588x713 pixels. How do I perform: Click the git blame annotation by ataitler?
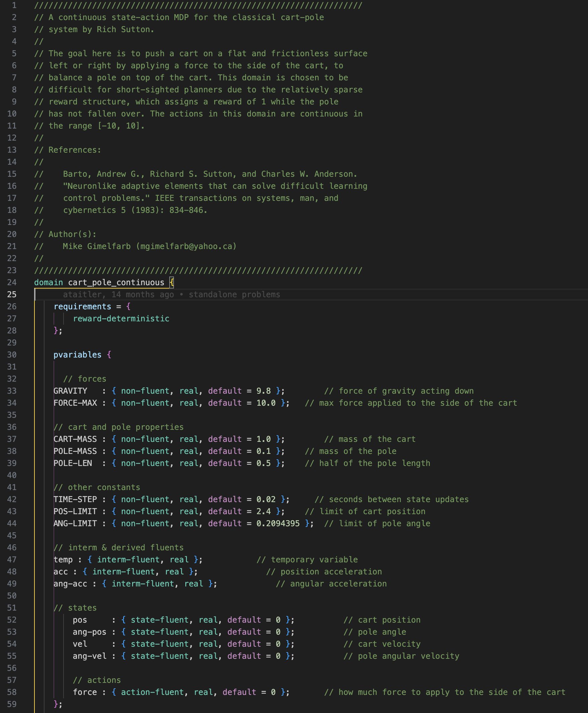171,294
